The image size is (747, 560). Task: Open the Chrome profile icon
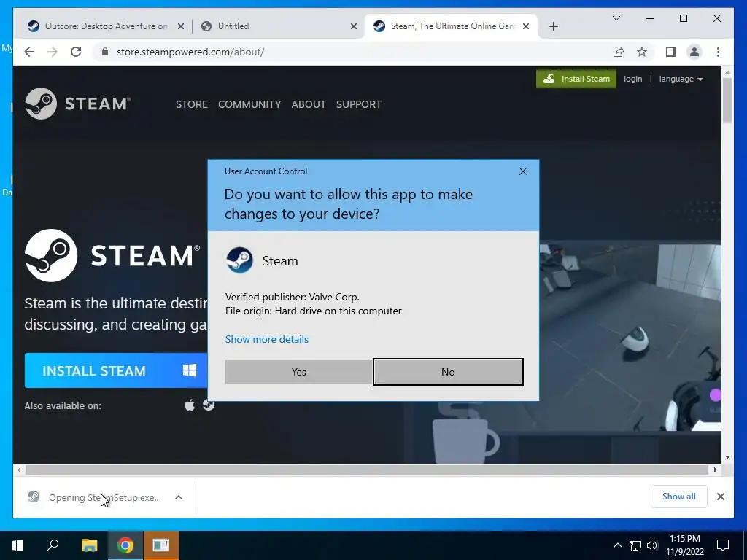pos(694,52)
